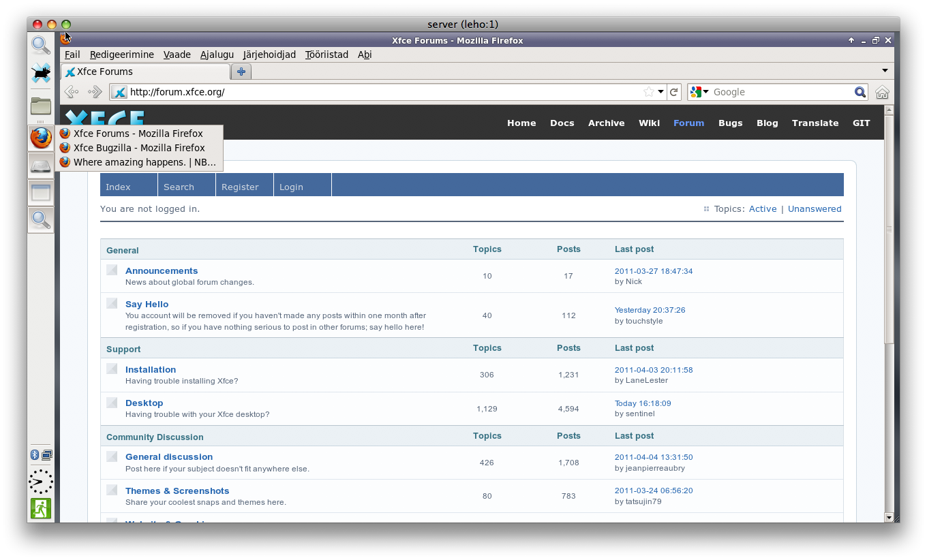Click the back navigation arrow

72,92
